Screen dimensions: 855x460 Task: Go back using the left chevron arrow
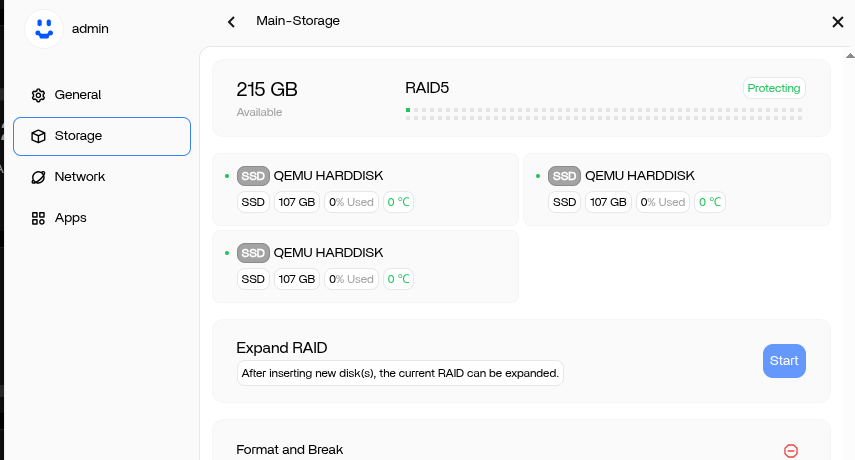[231, 22]
